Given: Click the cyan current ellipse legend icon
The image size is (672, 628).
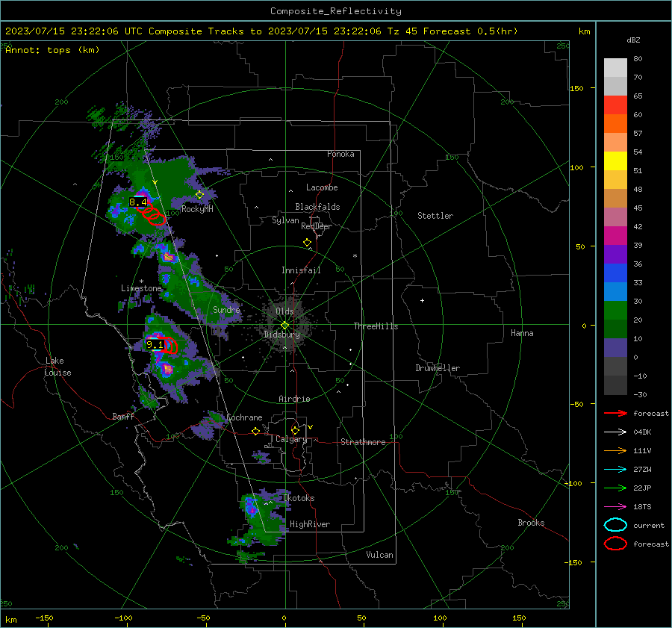Looking at the screenshot, I should pyautogui.click(x=615, y=525).
